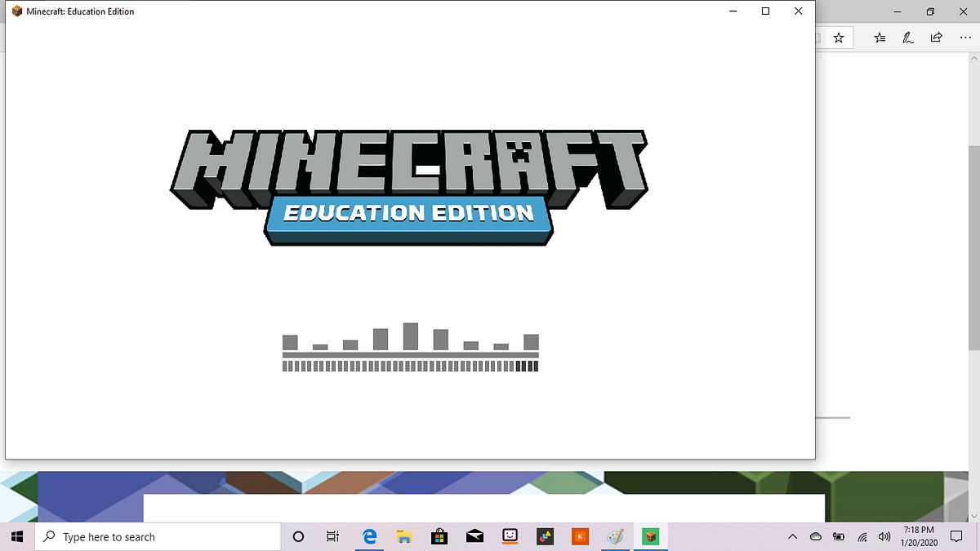Switch to Microsoft Edge on the taskbar
Screen dimensions: 980x551
pos(369,536)
